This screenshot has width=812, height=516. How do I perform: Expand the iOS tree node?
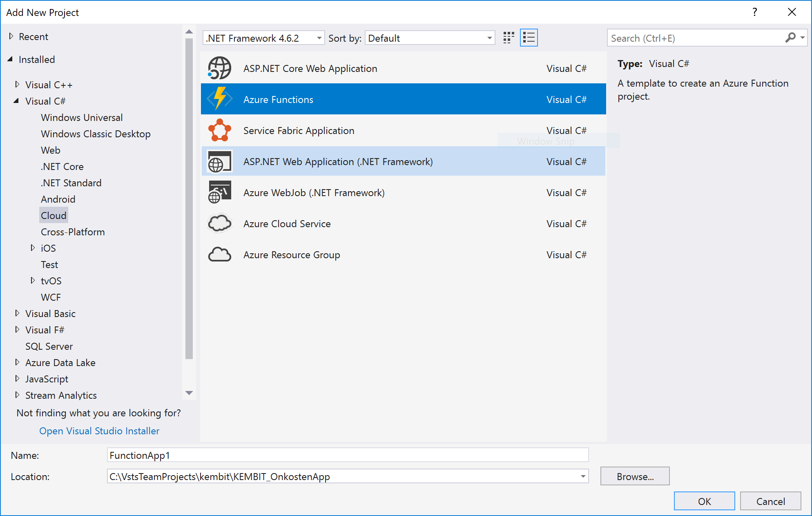click(x=33, y=248)
